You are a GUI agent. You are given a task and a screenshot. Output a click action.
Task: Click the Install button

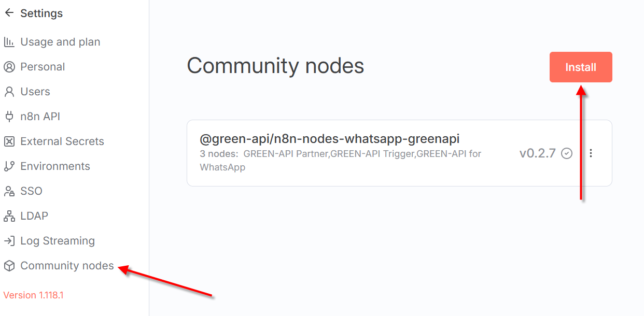click(581, 67)
